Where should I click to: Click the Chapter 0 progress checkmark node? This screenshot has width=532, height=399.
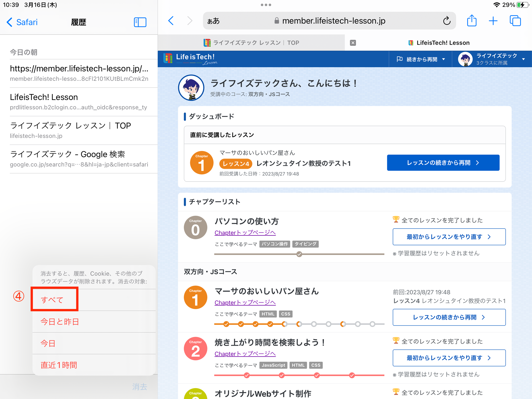point(299,254)
